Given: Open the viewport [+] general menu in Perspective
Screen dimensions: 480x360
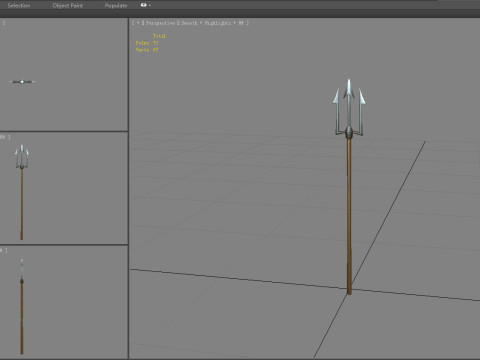Looking at the screenshot, I should pos(138,23).
